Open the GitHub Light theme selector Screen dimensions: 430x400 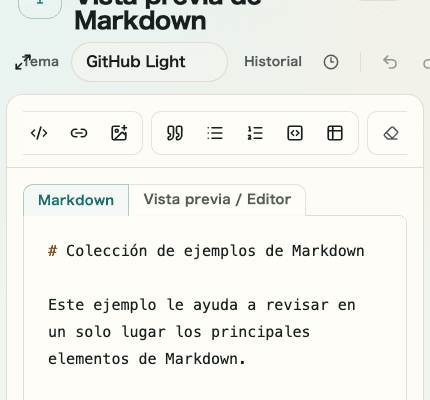click(x=149, y=62)
